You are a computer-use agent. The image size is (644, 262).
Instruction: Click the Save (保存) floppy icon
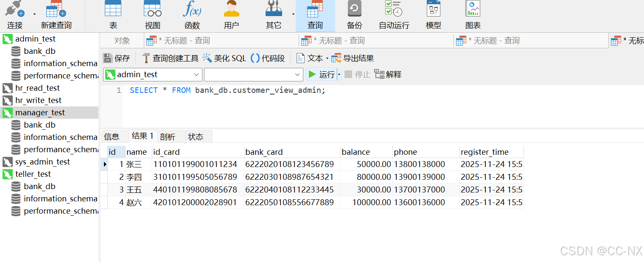pyautogui.click(x=107, y=58)
